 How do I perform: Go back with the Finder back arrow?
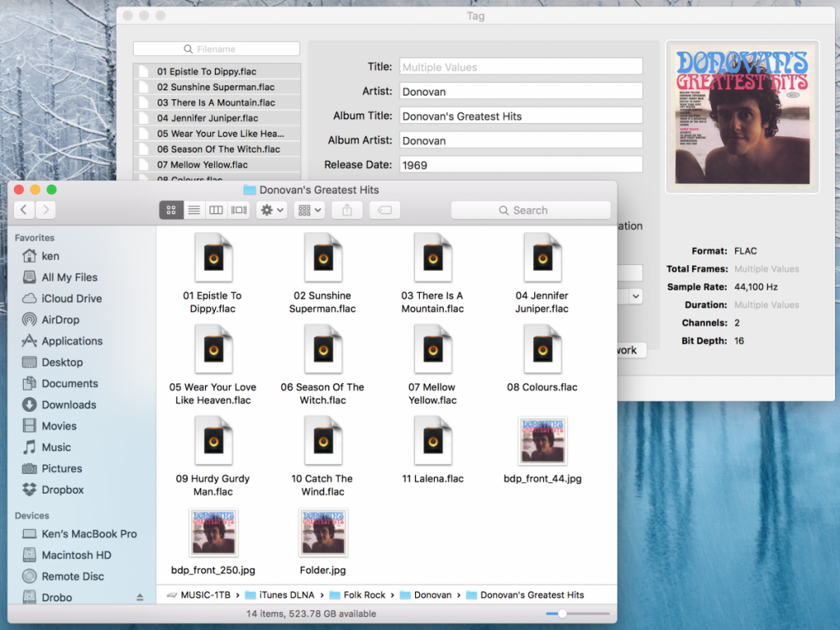24,210
